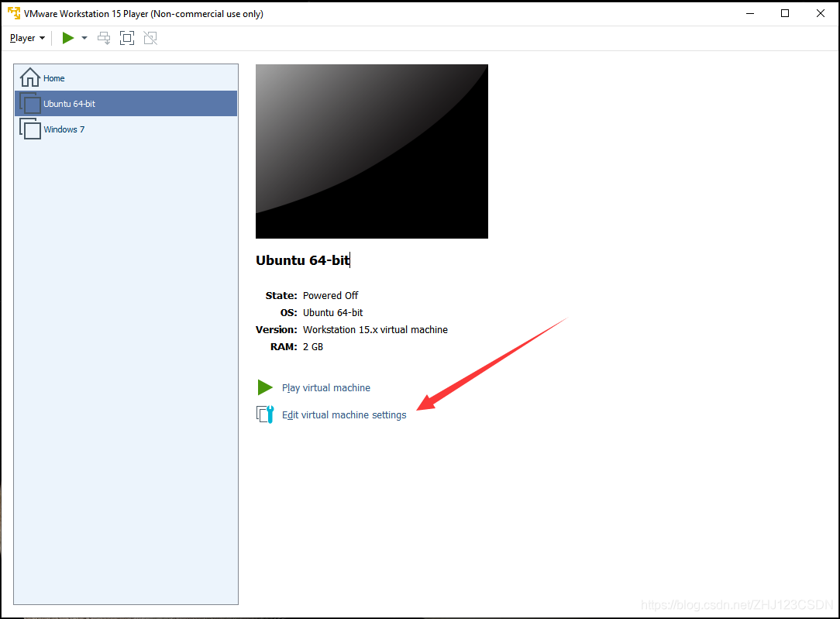This screenshot has width=840, height=619.
Task: Click the Ubuntu 64-bit VM icon
Action: pyautogui.click(x=30, y=103)
